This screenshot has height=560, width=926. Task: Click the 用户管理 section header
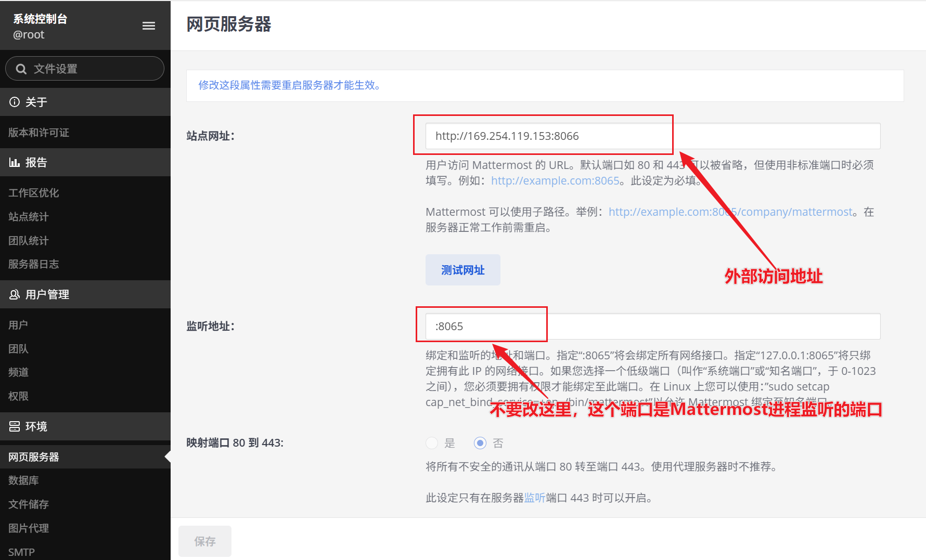click(x=85, y=294)
